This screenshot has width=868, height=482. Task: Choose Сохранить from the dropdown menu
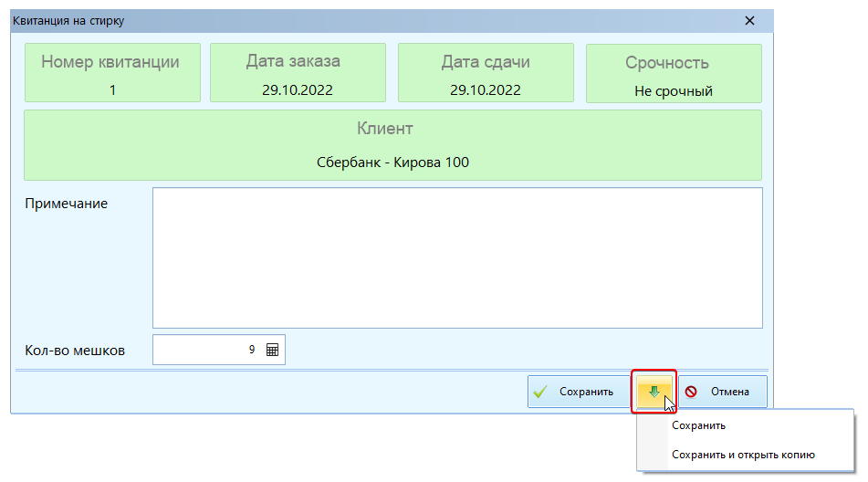pos(698,425)
